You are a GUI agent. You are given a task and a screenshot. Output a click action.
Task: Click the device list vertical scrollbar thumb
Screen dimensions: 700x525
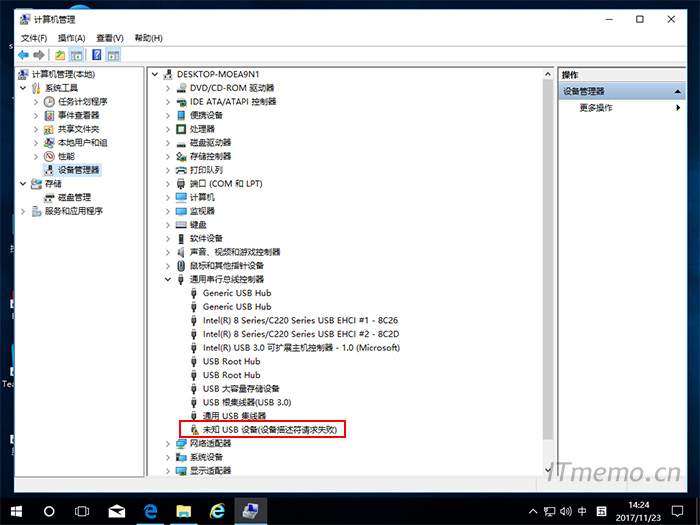pos(548,259)
